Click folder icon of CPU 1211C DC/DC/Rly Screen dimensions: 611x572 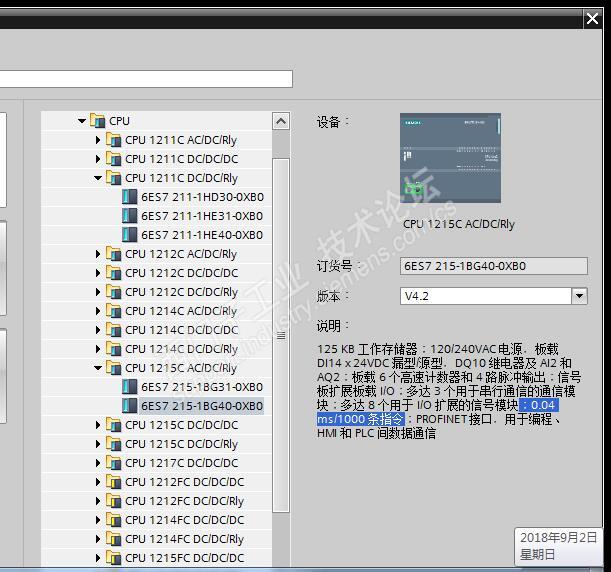pos(113,178)
